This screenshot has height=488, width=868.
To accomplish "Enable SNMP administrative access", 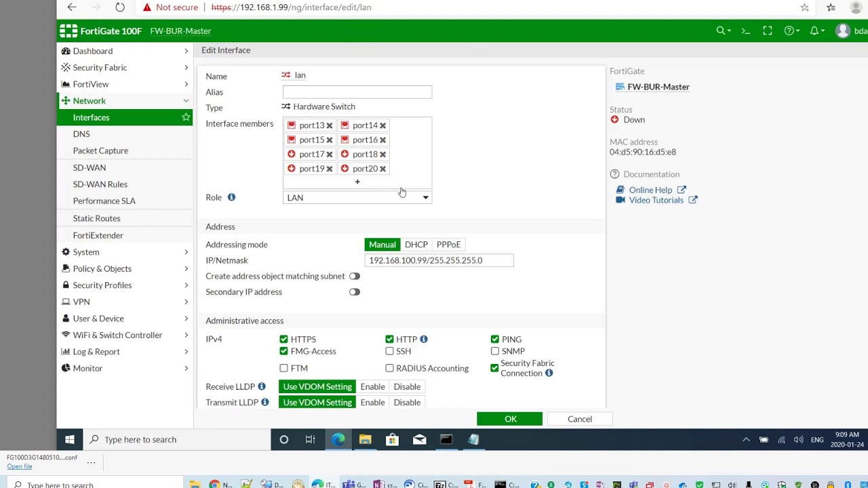I will [495, 351].
